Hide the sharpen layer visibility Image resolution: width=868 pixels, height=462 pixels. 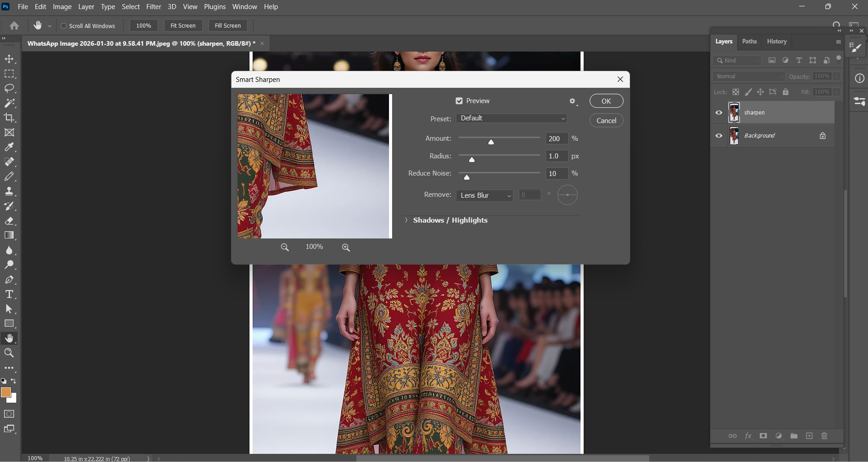719,113
